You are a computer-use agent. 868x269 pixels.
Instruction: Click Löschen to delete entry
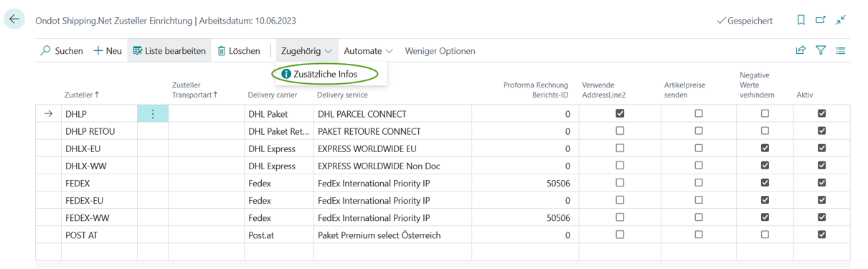pos(239,51)
